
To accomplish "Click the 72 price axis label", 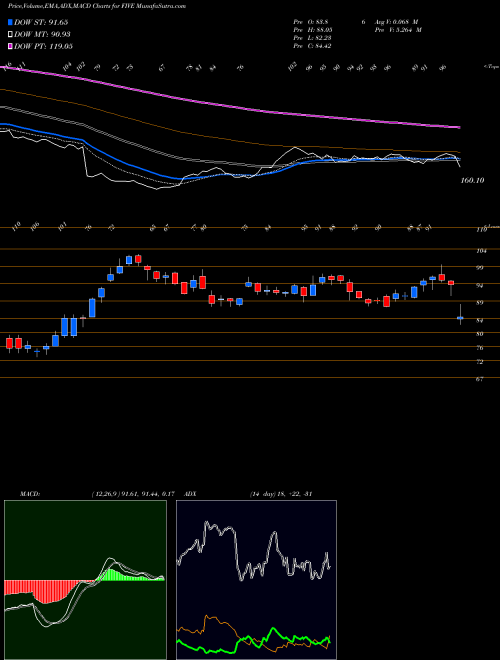I will 480,362.
